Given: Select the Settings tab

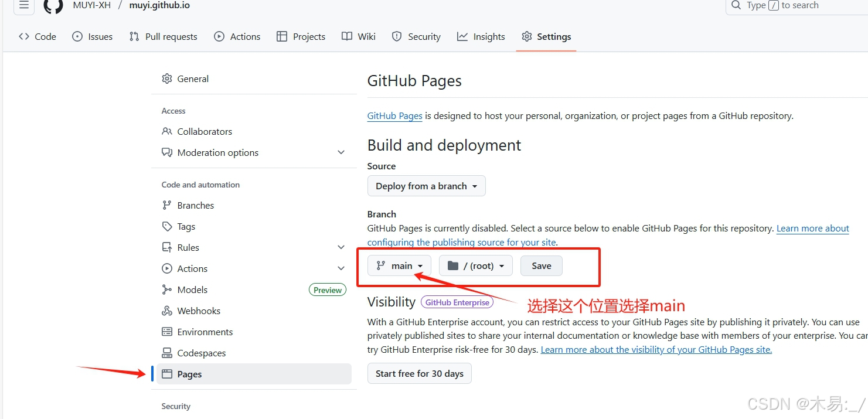Looking at the screenshot, I should pos(546,36).
